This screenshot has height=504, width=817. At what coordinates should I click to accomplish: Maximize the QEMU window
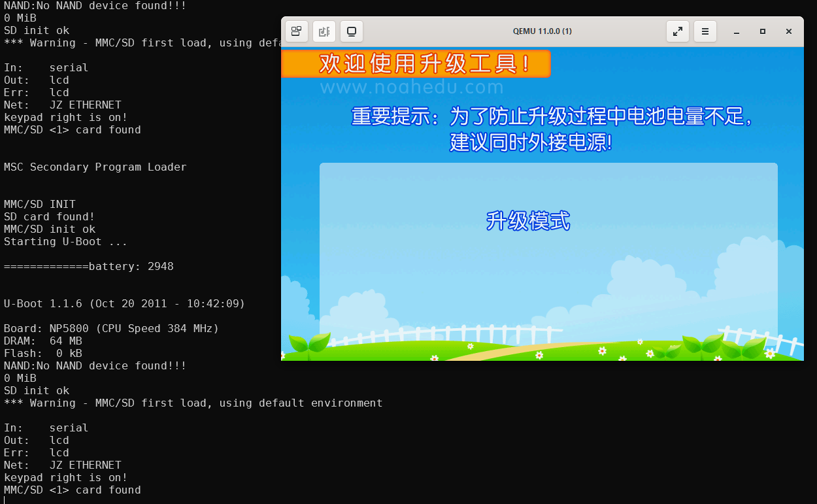pyautogui.click(x=763, y=31)
